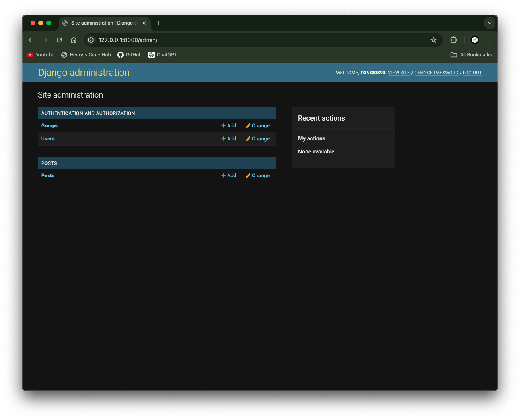Open the Authentication and Authorization section

tap(88, 113)
